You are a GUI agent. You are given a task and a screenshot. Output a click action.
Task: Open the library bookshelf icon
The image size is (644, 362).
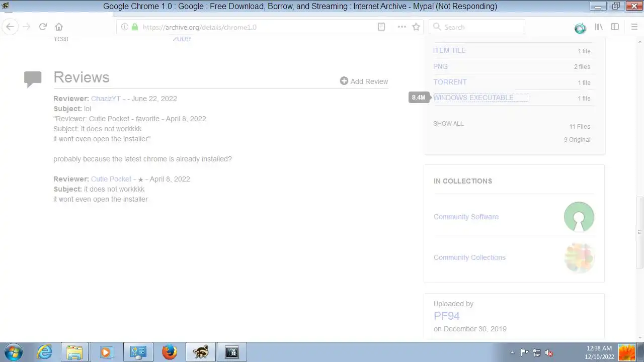point(599,27)
